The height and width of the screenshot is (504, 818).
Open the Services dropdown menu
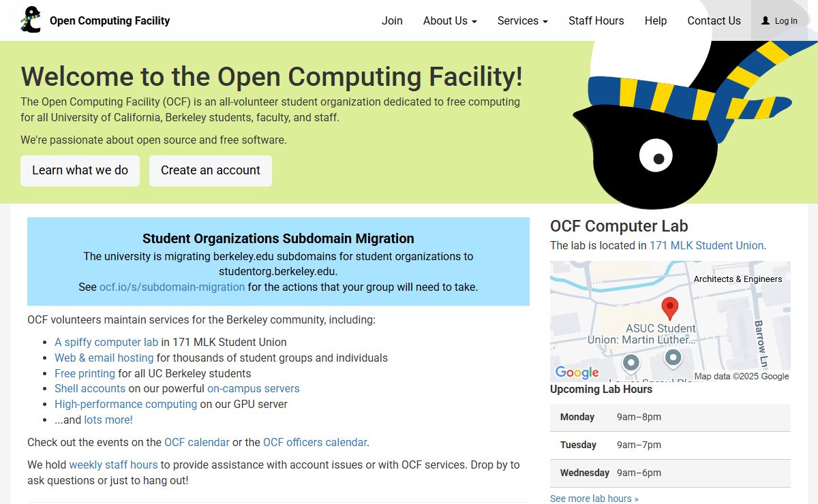pos(522,20)
